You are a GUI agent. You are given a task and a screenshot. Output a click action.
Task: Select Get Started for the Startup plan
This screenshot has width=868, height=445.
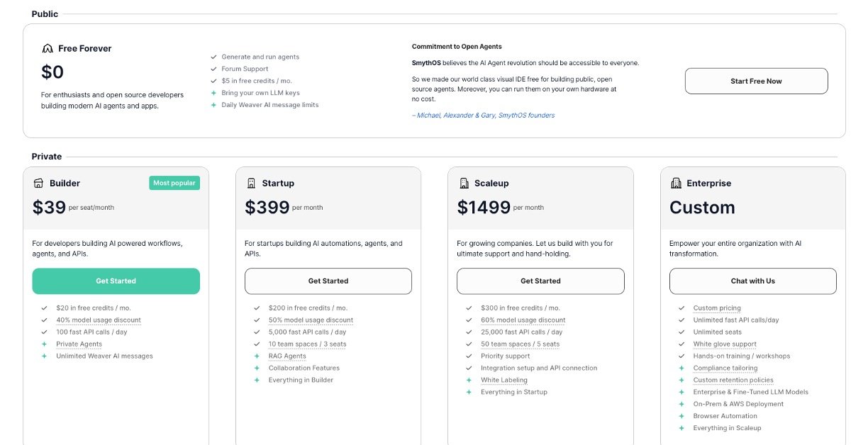point(328,281)
